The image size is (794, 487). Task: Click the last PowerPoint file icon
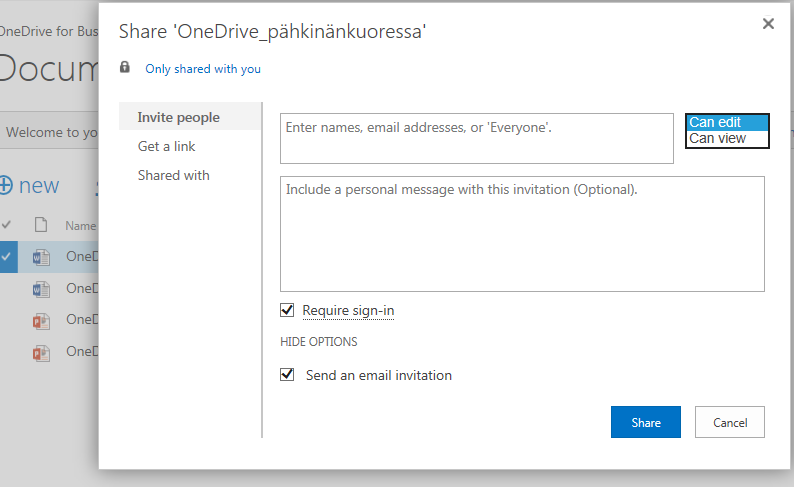pos(41,352)
